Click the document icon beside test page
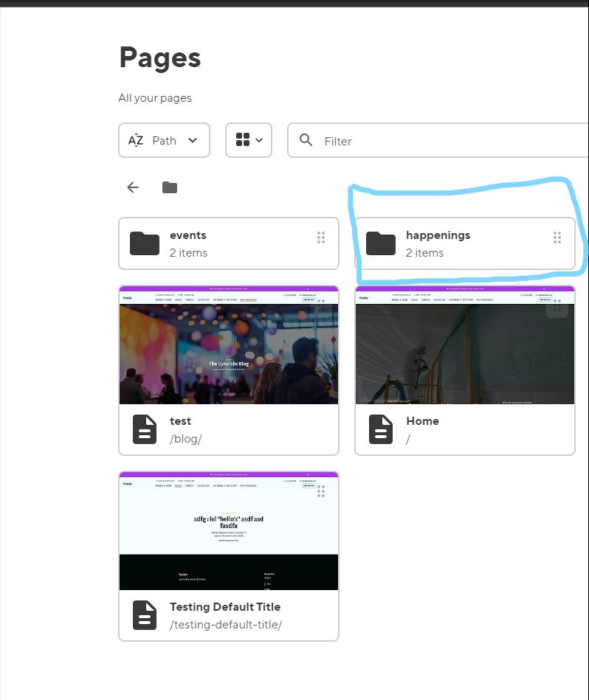Image resolution: width=589 pixels, height=700 pixels. [145, 429]
